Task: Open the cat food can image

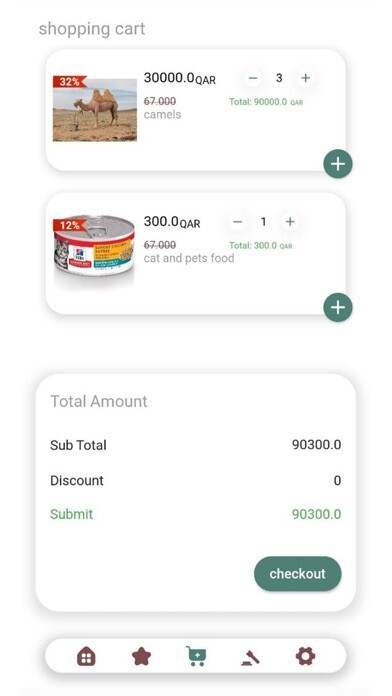Action: coord(94,252)
